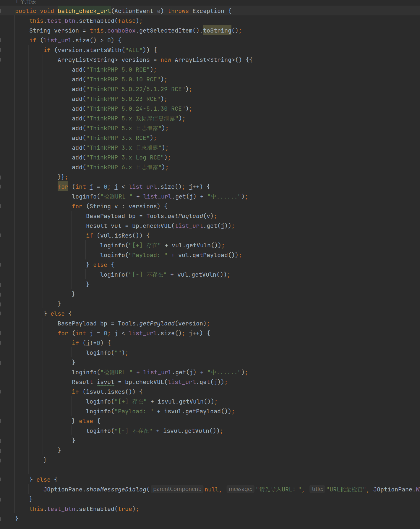Click the "[+] 存在" + isvul.getVuln() line
The height and width of the screenshot is (529, 420).
[152, 401]
